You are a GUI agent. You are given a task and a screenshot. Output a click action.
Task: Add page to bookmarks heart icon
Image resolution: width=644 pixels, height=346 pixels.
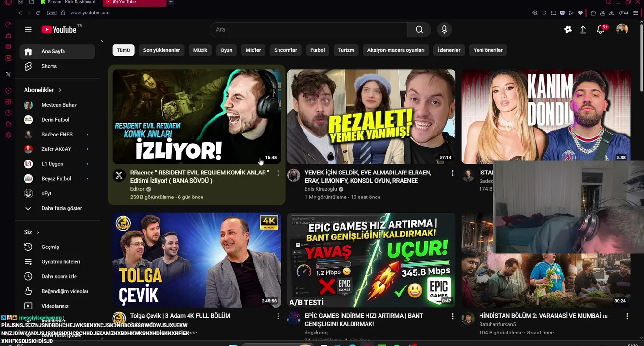(581, 13)
